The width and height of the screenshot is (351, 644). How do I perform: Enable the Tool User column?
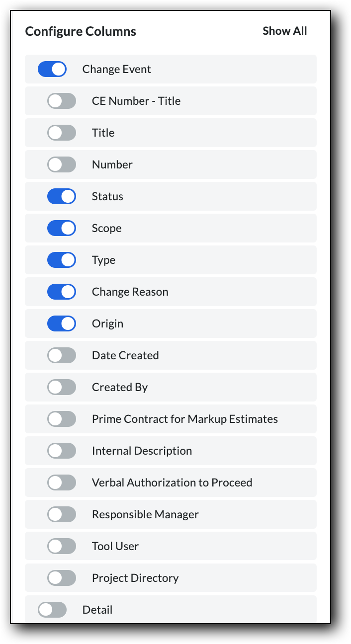coord(61,546)
